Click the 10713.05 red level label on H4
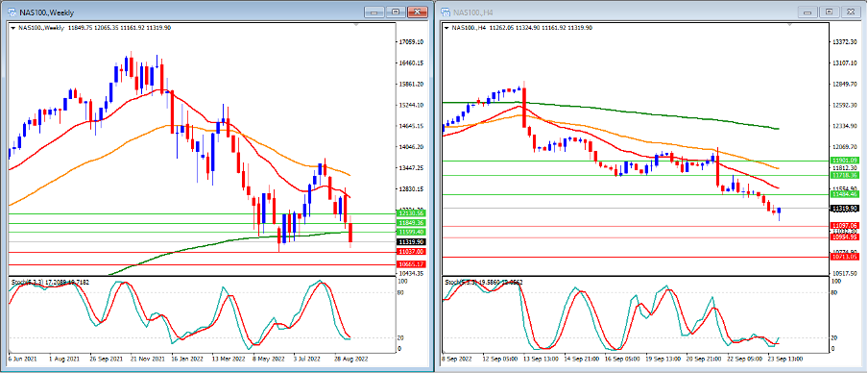The image size is (868, 373). click(844, 258)
